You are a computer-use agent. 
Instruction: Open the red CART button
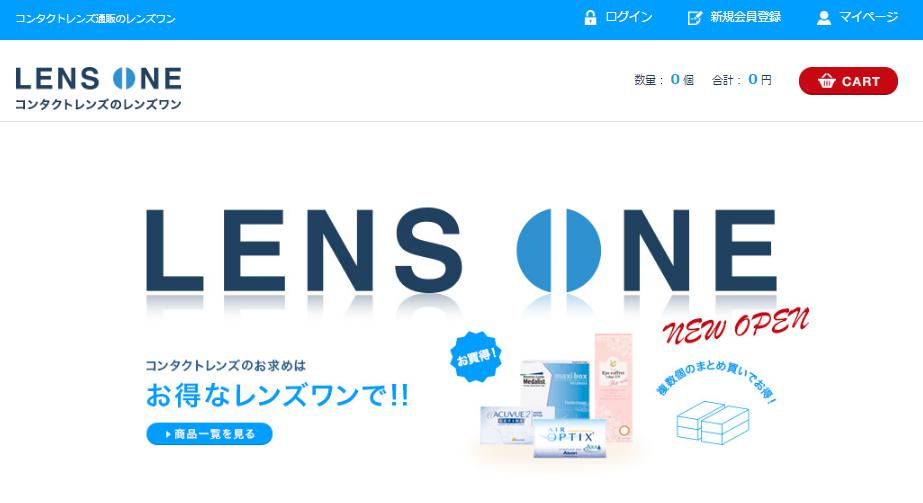tap(848, 81)
